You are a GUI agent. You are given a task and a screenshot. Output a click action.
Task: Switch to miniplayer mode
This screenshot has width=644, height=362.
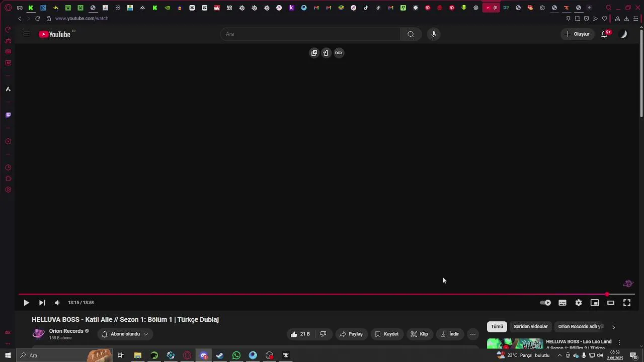595,303
